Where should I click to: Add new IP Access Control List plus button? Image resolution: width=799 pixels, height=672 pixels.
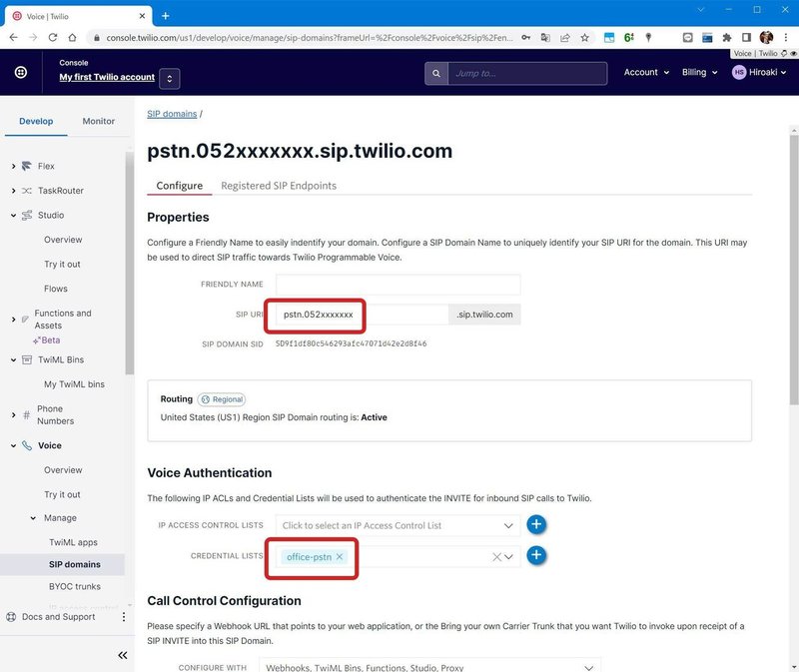coord(536,524)
